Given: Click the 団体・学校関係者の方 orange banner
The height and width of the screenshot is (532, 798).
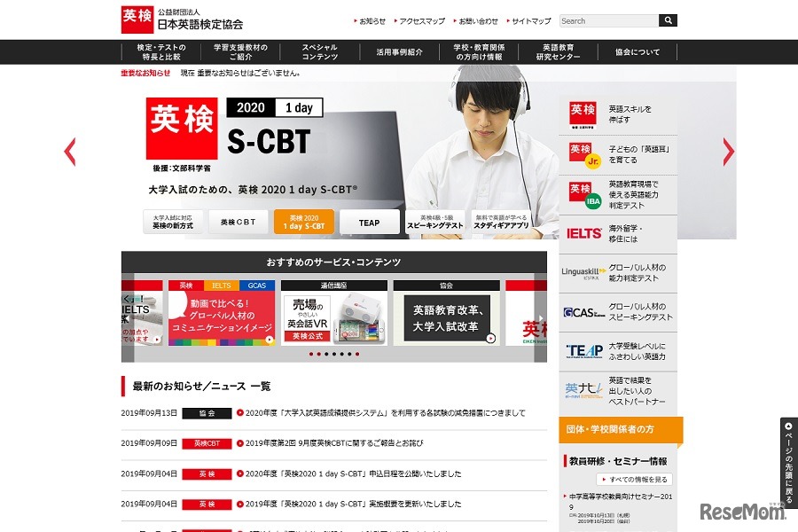Looking at the screenshot, I should coord(621,430).
